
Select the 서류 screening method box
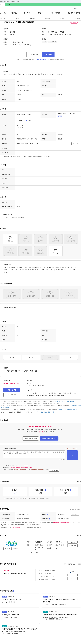(x=12, y=357)
